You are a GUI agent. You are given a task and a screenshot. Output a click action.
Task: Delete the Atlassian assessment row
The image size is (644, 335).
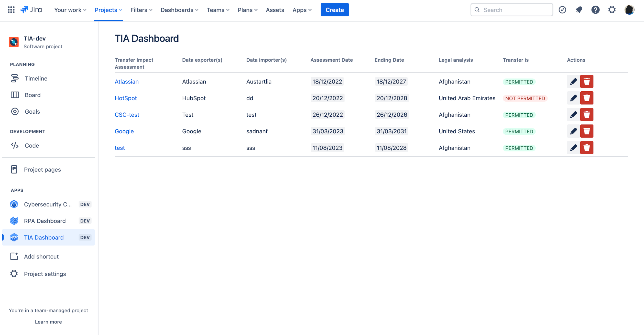coord(587,81)
